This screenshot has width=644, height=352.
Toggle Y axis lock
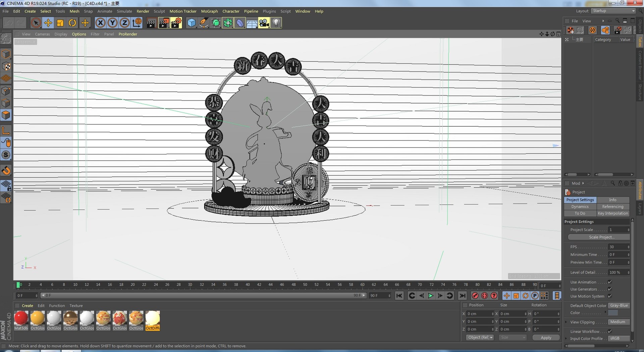pos(112,23)
